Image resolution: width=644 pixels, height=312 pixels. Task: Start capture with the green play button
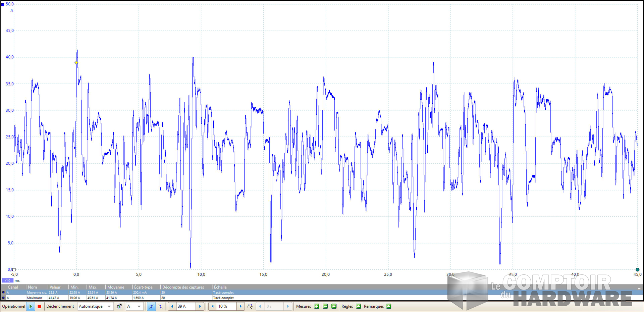click(x=31, y=306)
